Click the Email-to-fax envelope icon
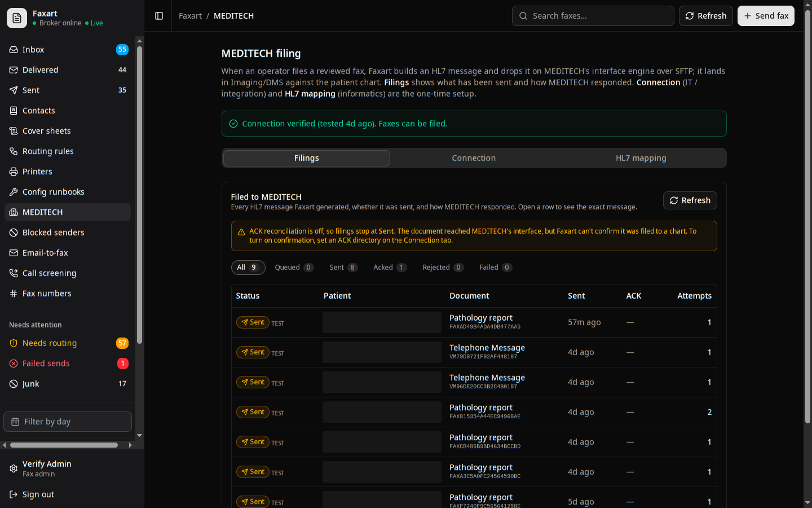The image size is (812, 508). [14, 253]
